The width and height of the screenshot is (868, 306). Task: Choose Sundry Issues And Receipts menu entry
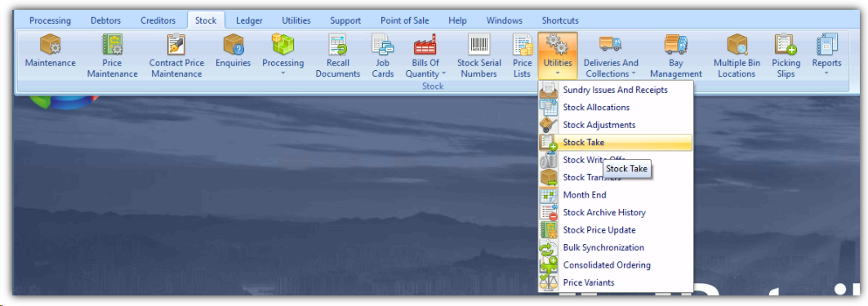[616, 90]
